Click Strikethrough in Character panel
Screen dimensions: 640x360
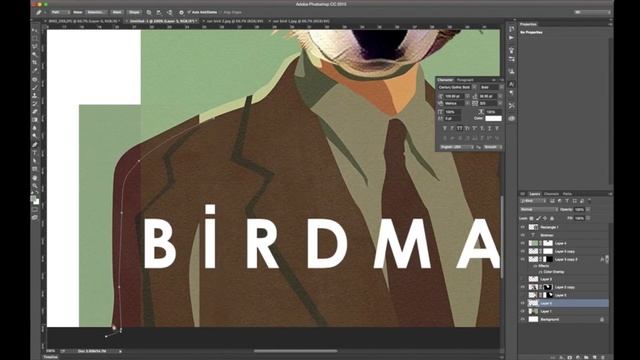point(497,129)
